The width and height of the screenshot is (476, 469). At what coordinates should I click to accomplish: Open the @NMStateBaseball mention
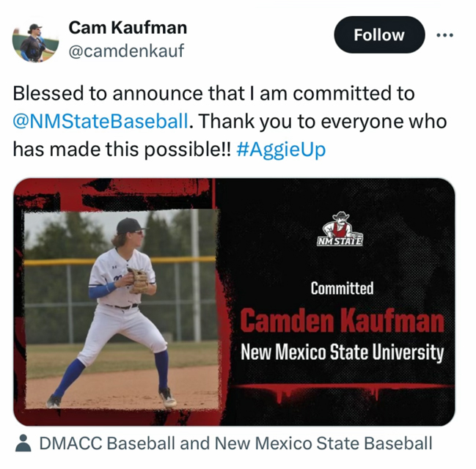(x=100, y=122)
